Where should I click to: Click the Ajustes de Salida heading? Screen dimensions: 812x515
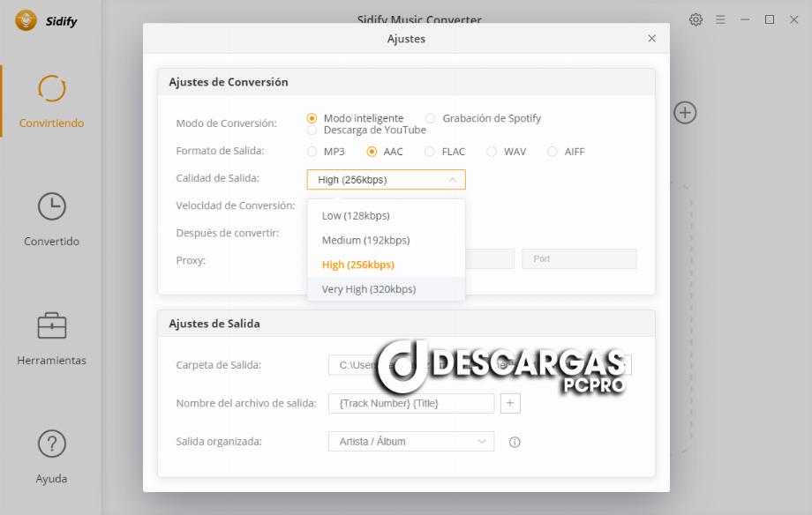[214, 324]
